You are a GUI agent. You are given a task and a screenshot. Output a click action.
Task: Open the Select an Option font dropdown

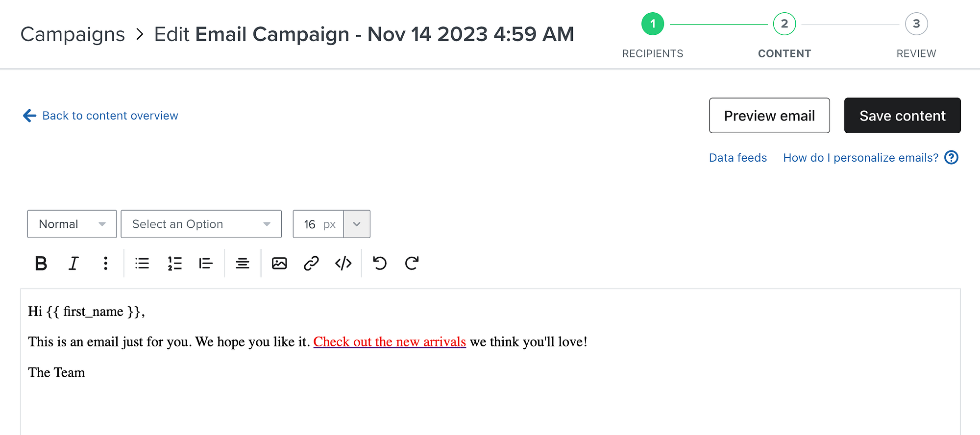pyautogui.click(x=201, y=224)
